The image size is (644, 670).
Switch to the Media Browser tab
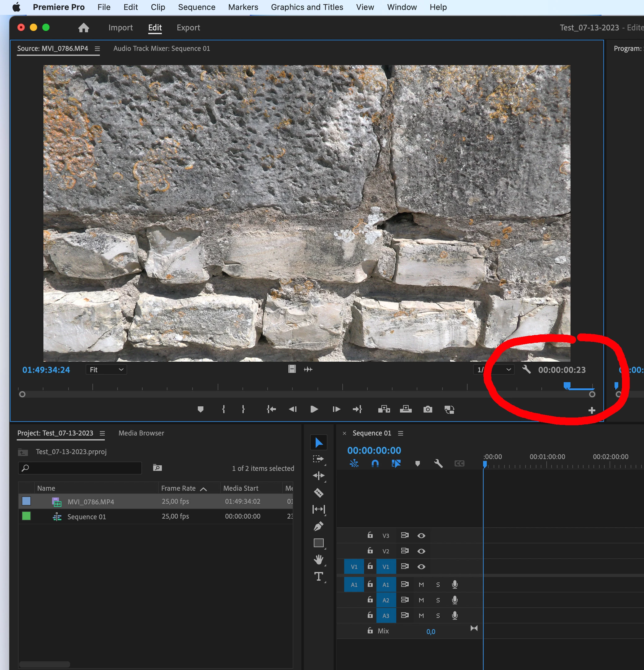click(141, 433)
